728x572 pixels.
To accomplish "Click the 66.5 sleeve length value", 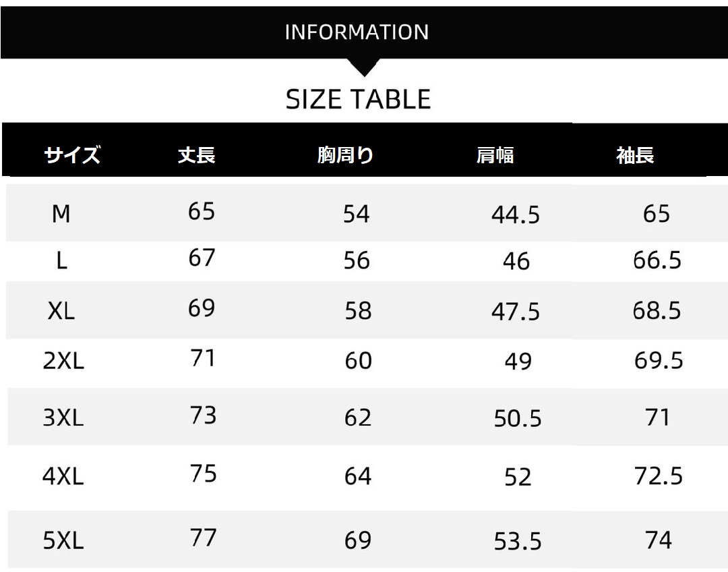I will 657,260.
